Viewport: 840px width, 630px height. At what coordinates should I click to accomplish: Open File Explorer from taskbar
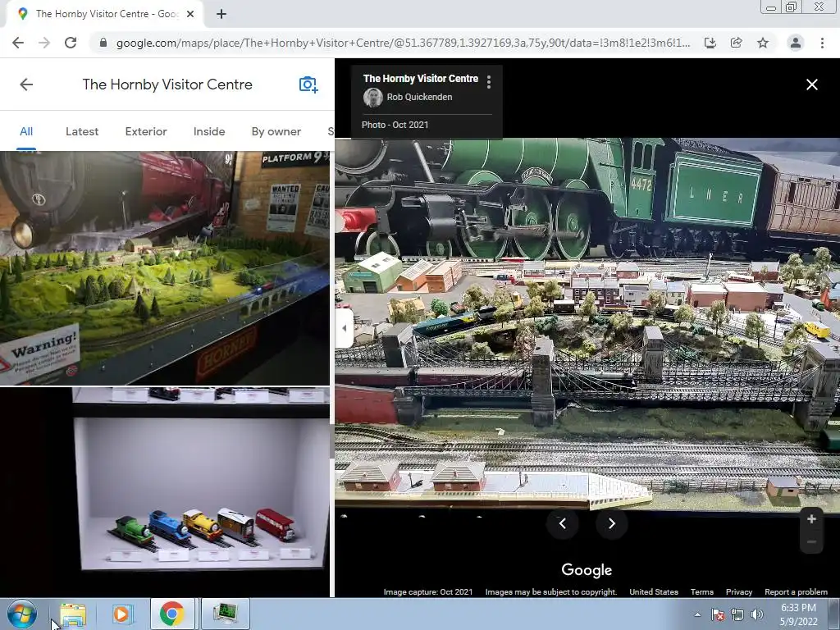click(73, 614)
